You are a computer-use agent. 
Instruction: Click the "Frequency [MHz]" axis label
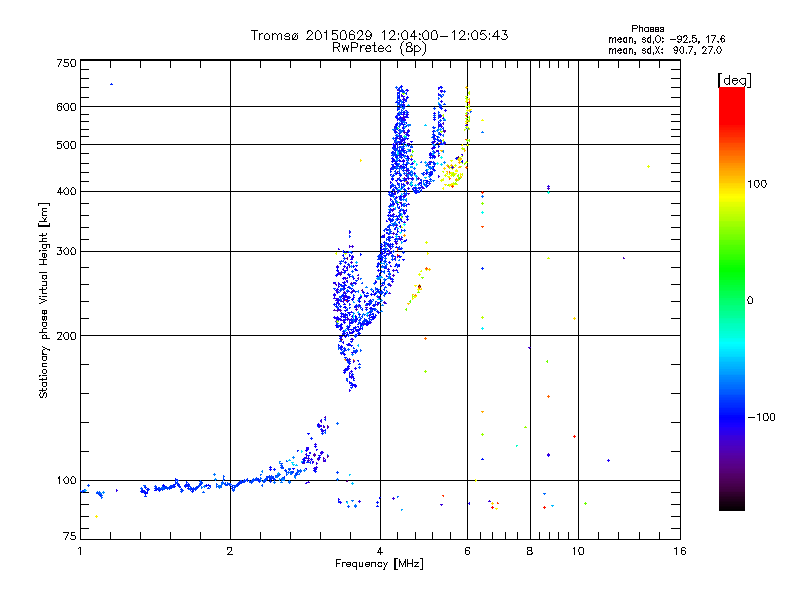click(379, 564)
